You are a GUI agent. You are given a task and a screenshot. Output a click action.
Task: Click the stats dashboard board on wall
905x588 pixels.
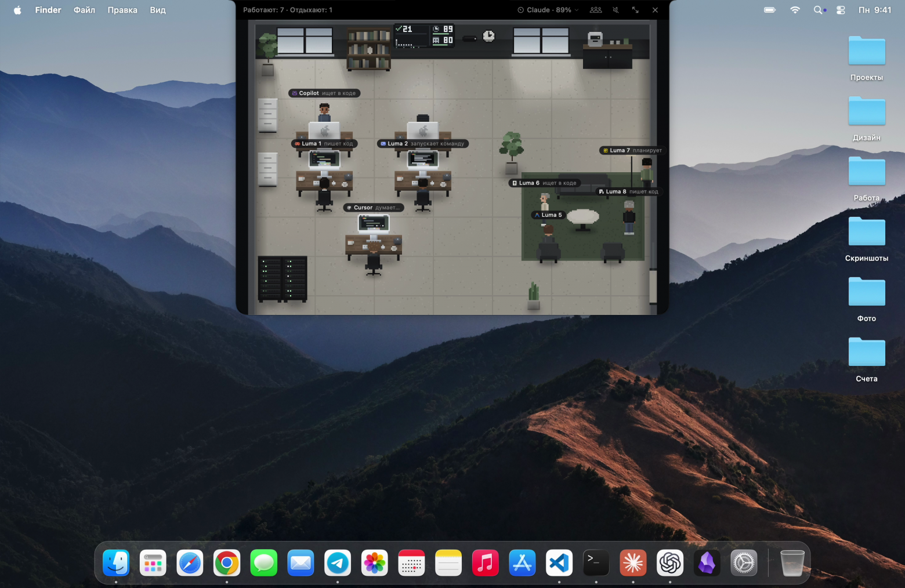coord(424,35)
